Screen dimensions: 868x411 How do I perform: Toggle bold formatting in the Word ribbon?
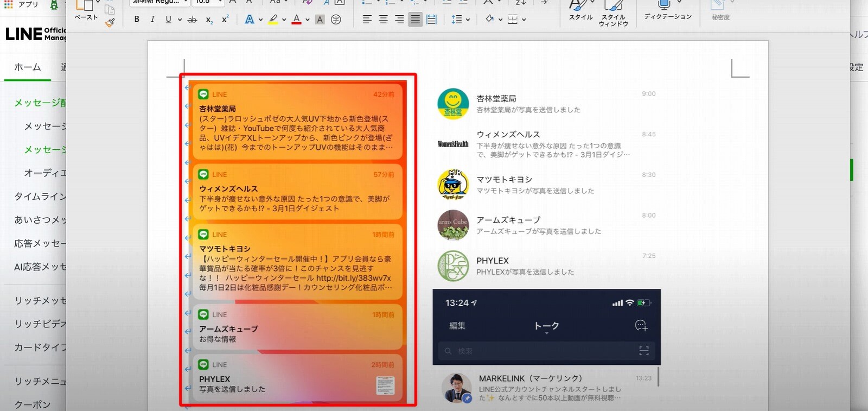pos(137,20)
